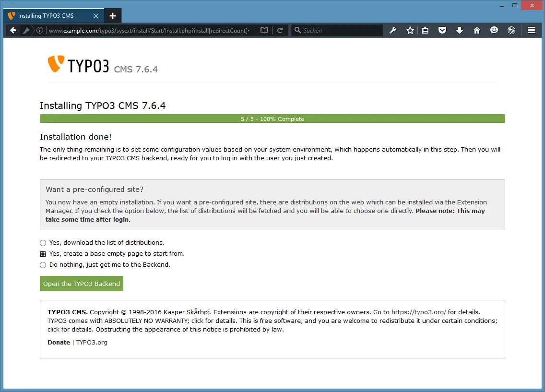Click the 'Installation done!' heading
The height and width of the screenshot is (392, 545).
coord(76,137)
